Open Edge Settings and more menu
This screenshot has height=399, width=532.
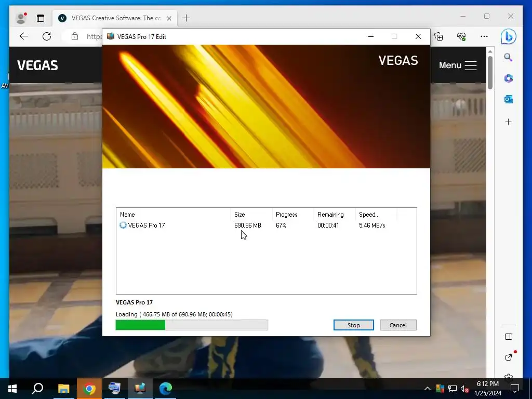click(484, 36)
